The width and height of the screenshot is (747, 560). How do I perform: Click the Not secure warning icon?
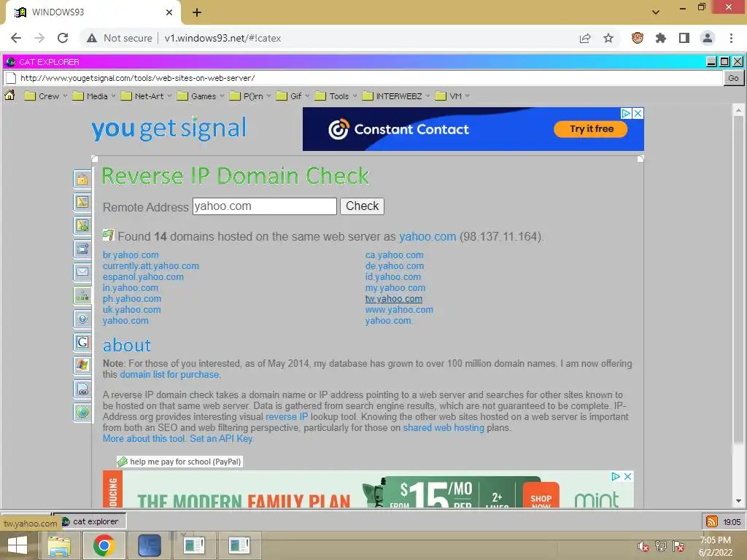pyautogui.click(x=92, y=38)
